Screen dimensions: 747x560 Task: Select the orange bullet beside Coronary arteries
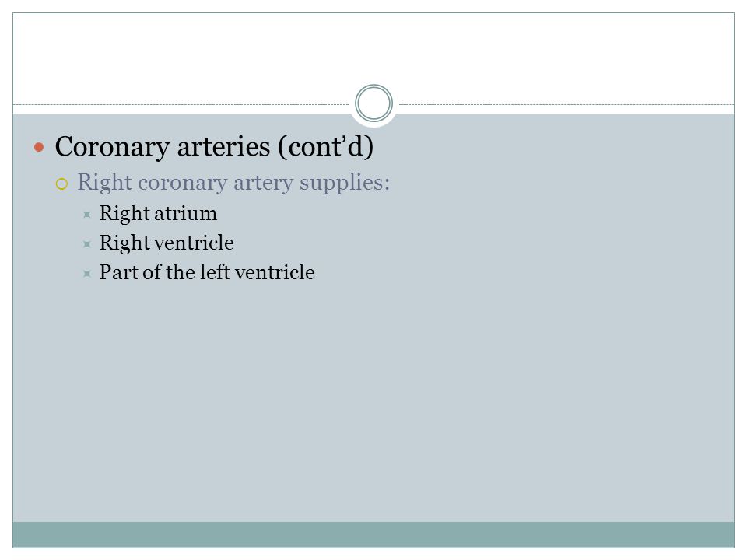pos(39,147)
